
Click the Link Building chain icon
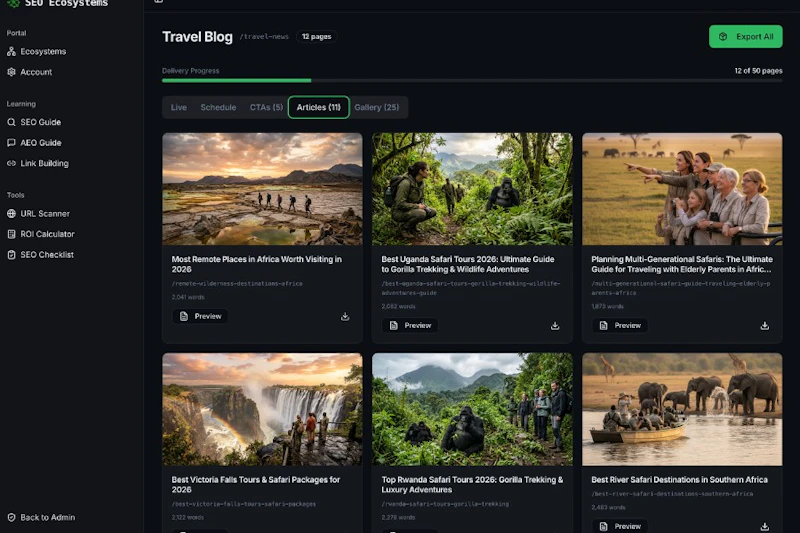(x=11, y=163)
